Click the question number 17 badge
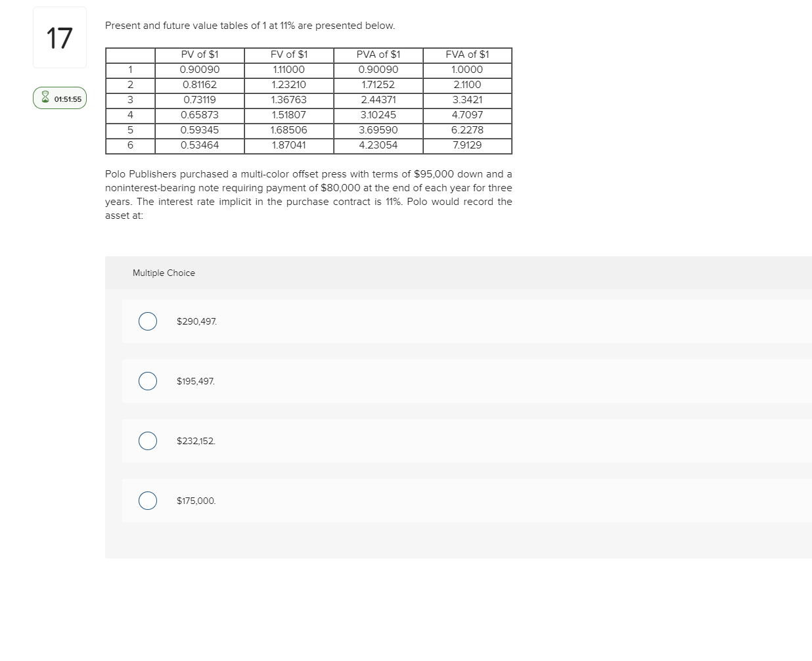812x661 pixels. point(59,37)
